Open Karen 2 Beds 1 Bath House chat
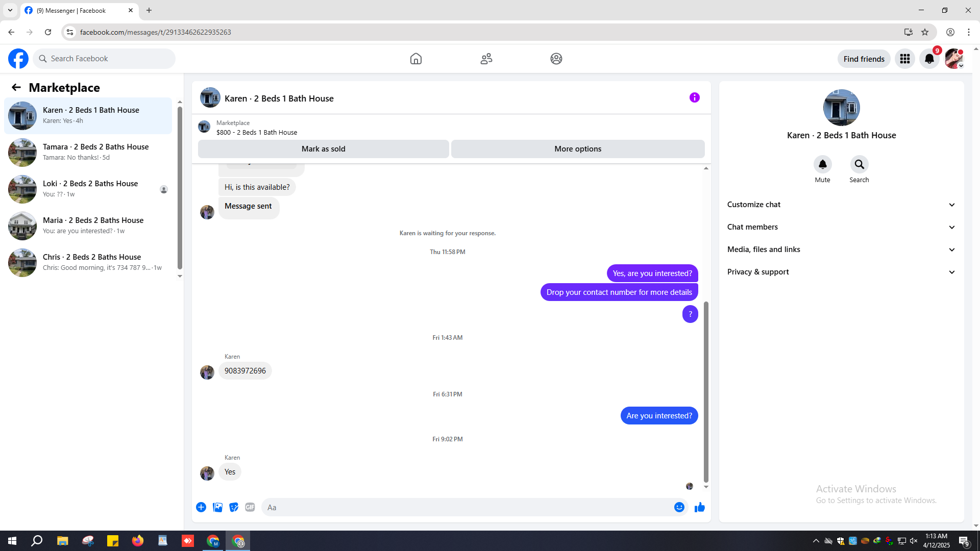Viewport: 980px width, 551px height. click(x=88, y=115)
